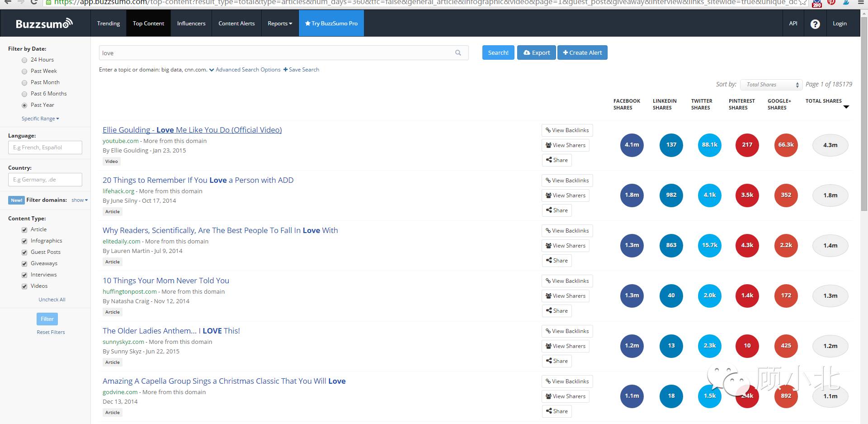Uncheck the Infographics content type

coord(24,241)
